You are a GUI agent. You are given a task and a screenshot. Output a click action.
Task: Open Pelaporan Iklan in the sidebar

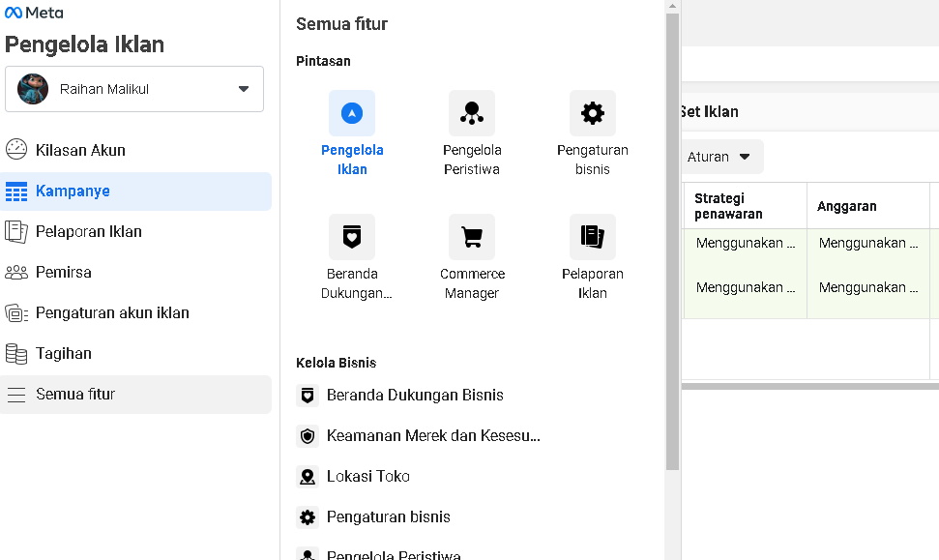[135, 232]
